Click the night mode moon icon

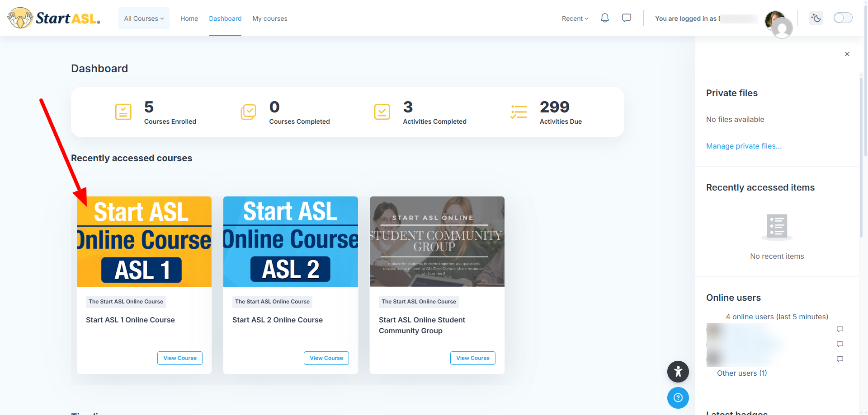(816, 18)
